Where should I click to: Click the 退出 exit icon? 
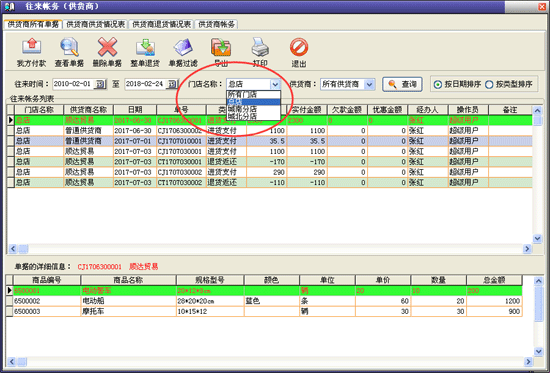[299, 47]
